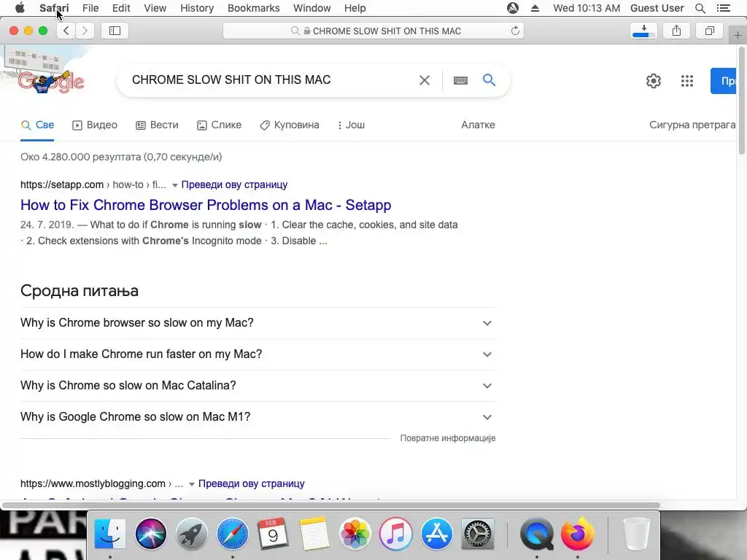The width and height of the screenshot is (747, 560).
Task: Open the Window menu
Action: click(x=312, y=8)
